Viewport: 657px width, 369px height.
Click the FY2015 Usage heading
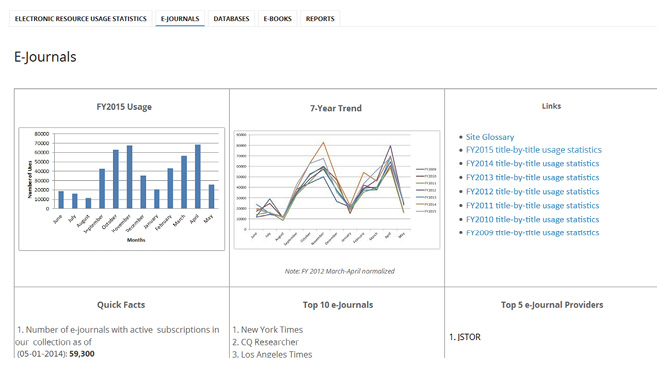[x=124, y=107]
